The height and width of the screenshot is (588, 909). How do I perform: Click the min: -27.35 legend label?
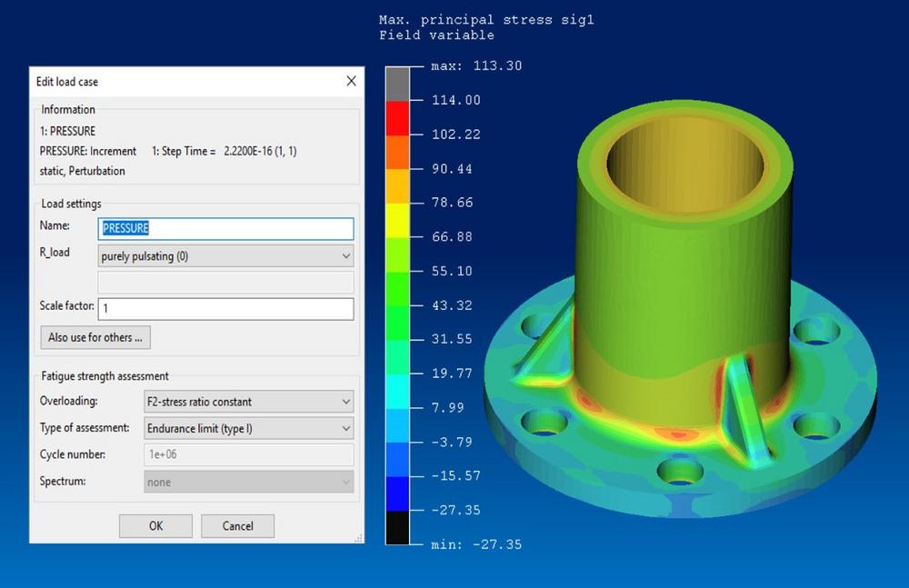(x=476, y=544)
